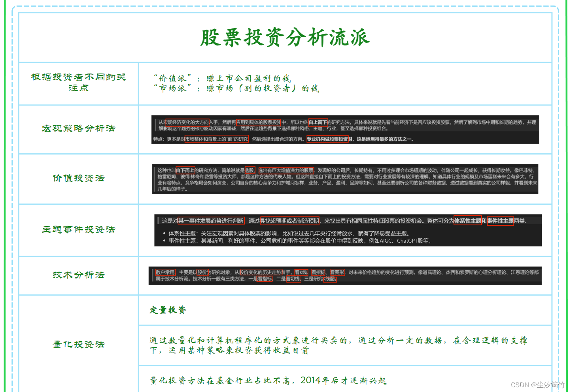Click the bold phrase 自上而下
Viewport: 571px width, 392px height.
(318, 122)
